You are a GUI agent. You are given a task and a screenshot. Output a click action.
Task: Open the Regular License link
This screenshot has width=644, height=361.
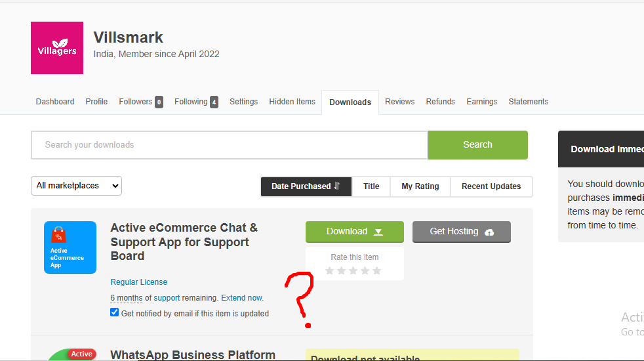(x=139, y=282)
